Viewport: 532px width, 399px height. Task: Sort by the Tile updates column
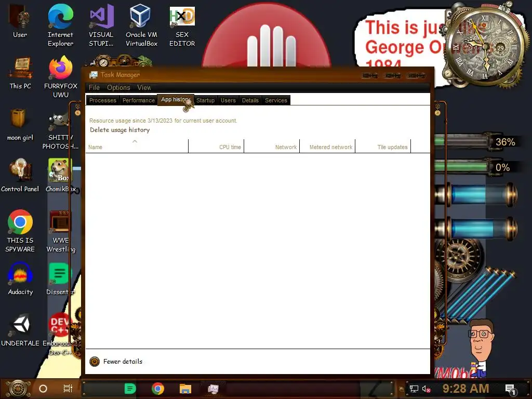tap(383, 146)
